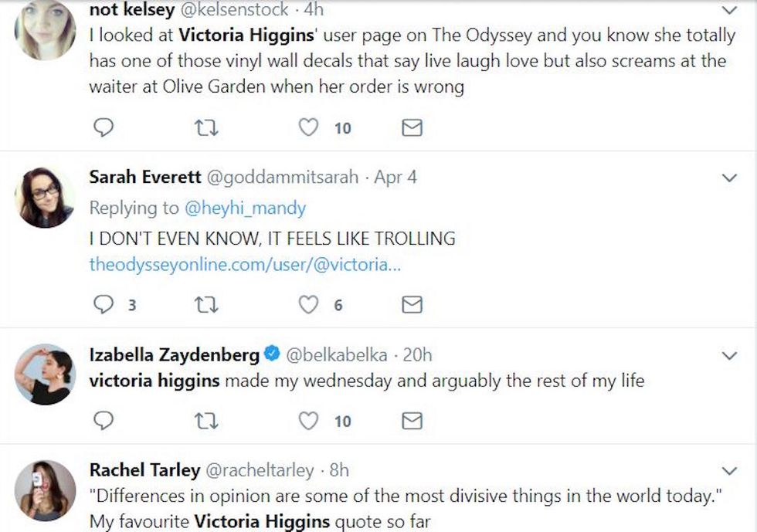Send not kelsey's tweet via direct message
757x532 pixels.
(412, 127)
